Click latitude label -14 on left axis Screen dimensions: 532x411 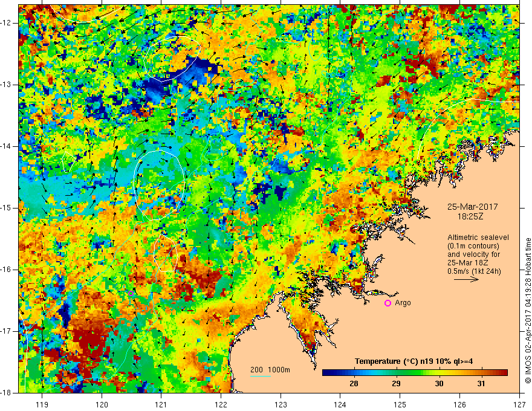coord(6,146)
